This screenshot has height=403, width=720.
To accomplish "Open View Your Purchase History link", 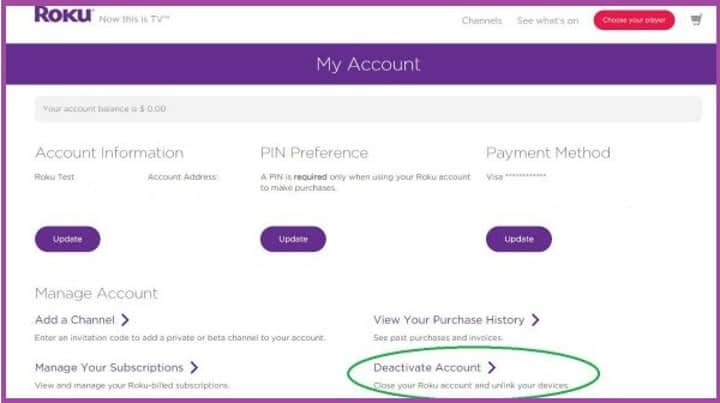I will click(x=449, y=320).
